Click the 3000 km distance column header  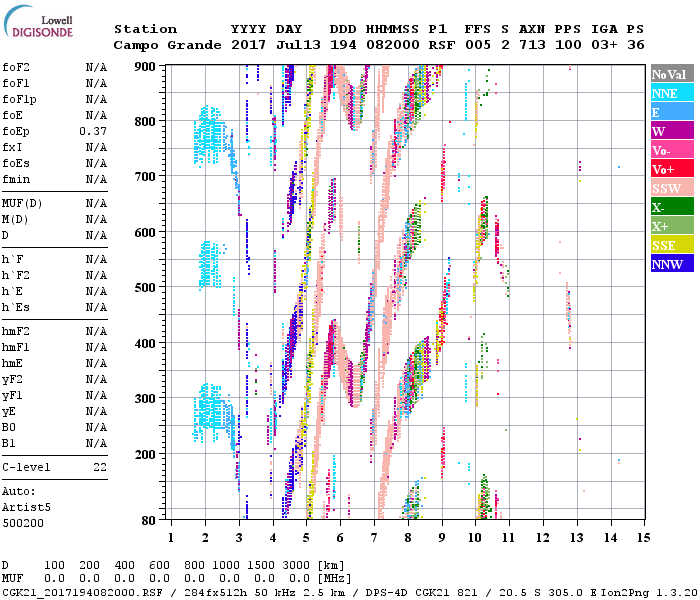[x=296, y=565]
